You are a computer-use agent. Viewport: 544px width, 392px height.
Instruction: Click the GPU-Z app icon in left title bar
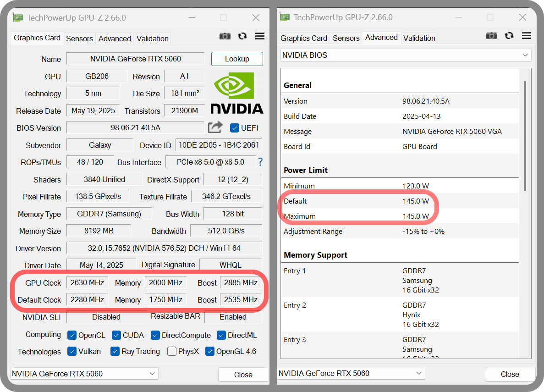point(18,17)
